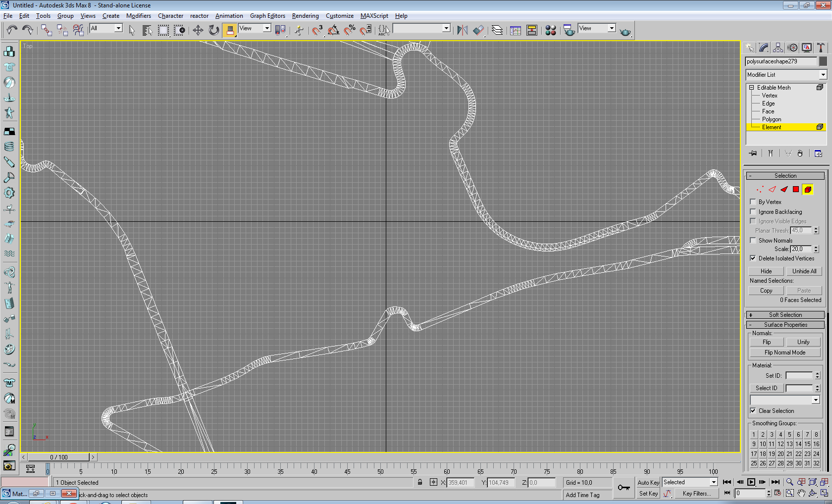Toggle the Set Key mode button
The image size is (832, 504).
click(648, 494)
